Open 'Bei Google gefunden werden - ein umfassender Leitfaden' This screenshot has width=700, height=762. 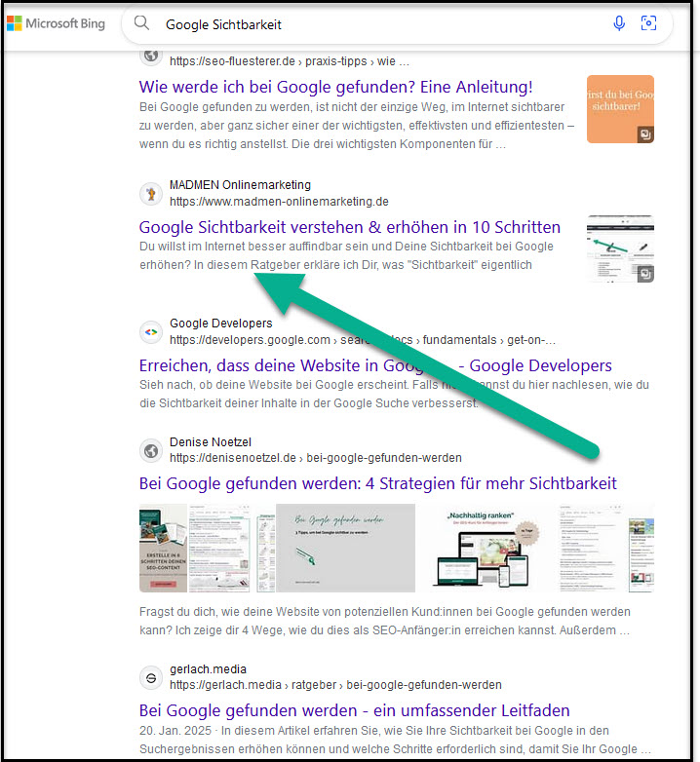click(354, 710)
